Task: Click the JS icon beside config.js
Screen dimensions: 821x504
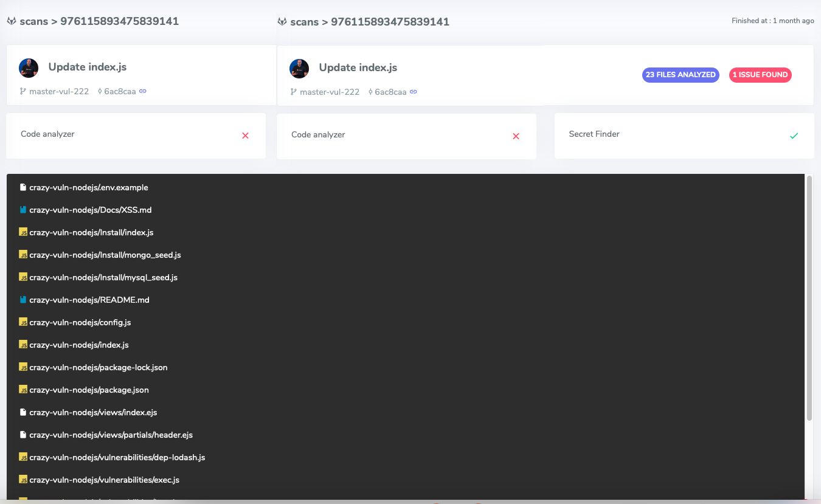Action: [x=23, y=322]
